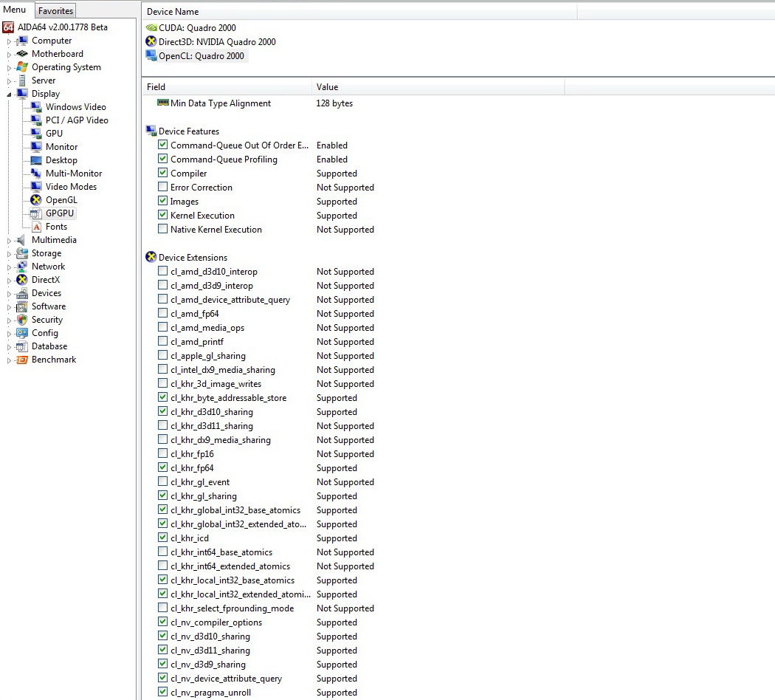Viewport: 775px width, 700px height.
Task: Click the Device Extensions group header
Action: point(193,258)
